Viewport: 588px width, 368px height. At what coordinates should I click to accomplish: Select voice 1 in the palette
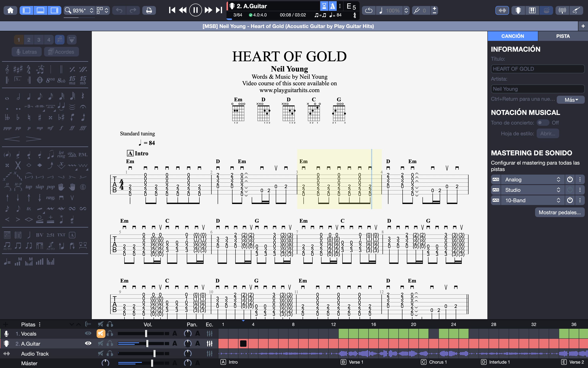tap(19, 40)
